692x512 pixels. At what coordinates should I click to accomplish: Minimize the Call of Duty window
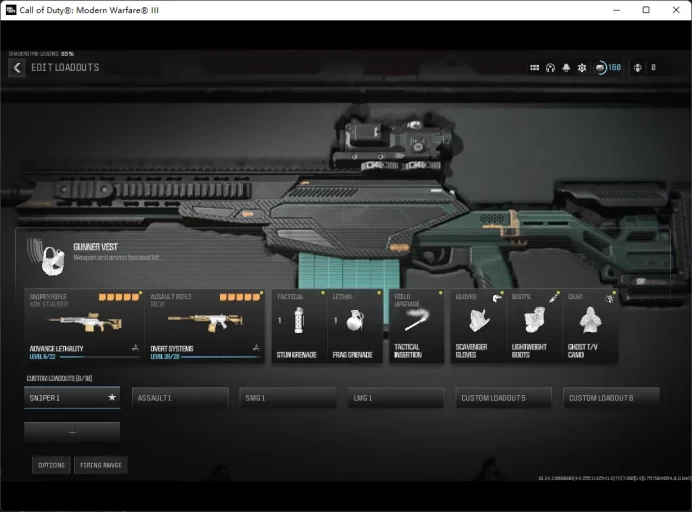coord(617,10)
